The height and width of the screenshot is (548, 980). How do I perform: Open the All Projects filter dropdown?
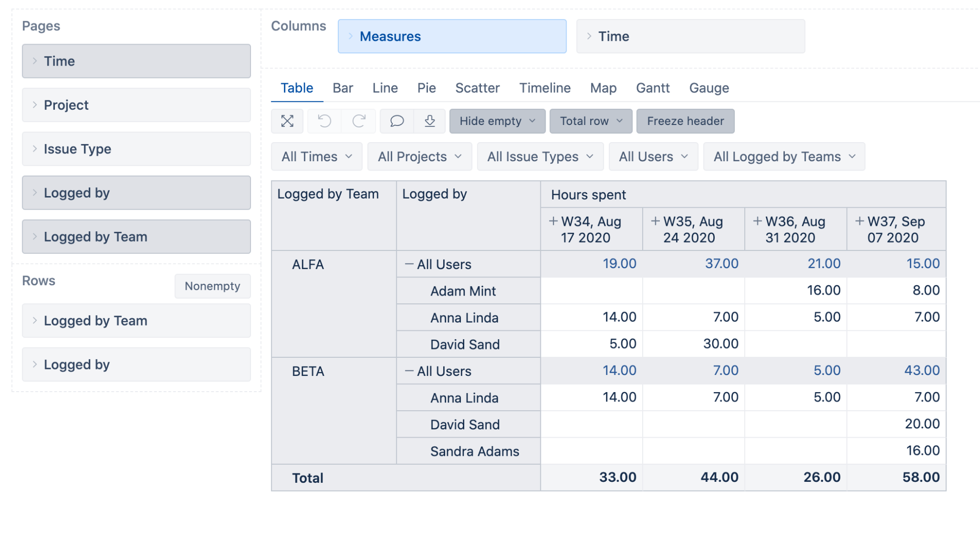coord(420,156)
